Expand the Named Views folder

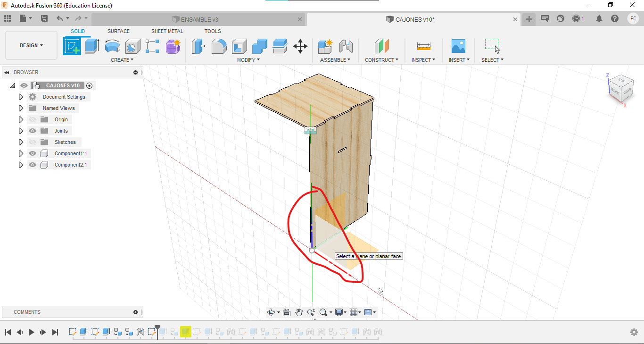21,108
